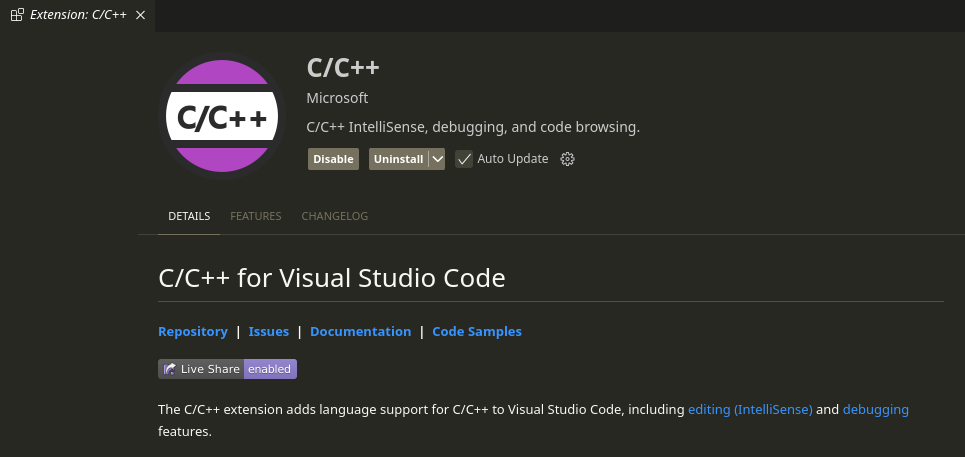This screenshot has width=965, height=457.
Task: Click the C/C++ extension logo icon
Action: click(222, 116)
